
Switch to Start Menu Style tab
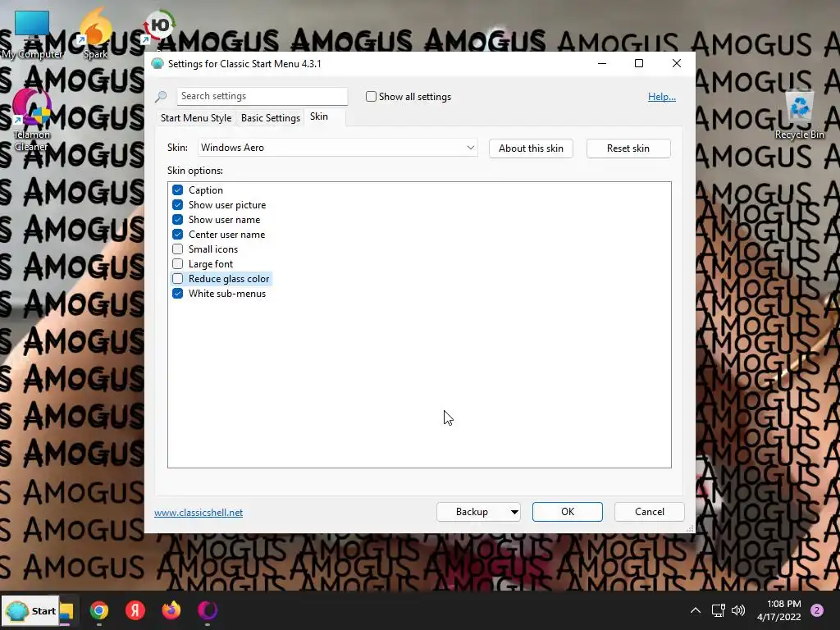196,118
